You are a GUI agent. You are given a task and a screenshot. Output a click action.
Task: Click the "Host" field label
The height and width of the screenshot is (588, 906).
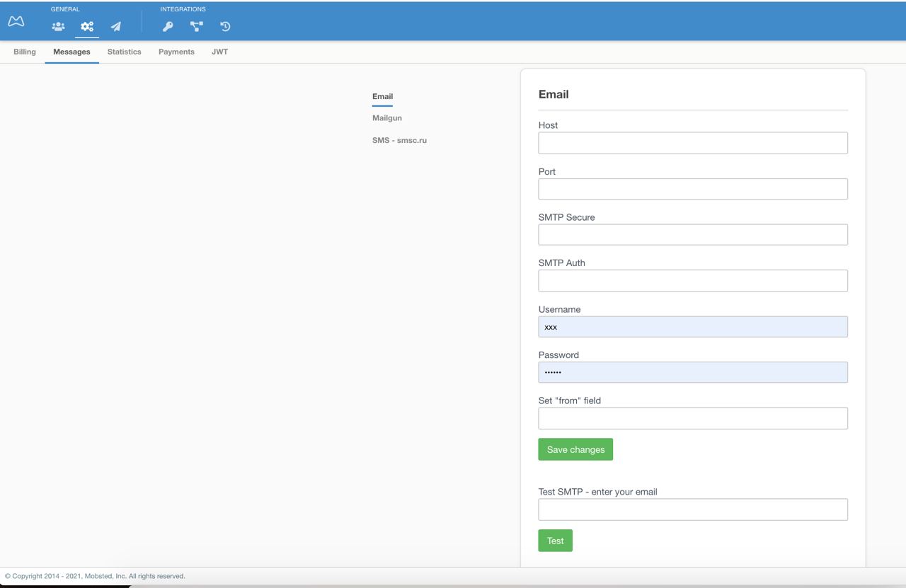click(x=548, y=125)
